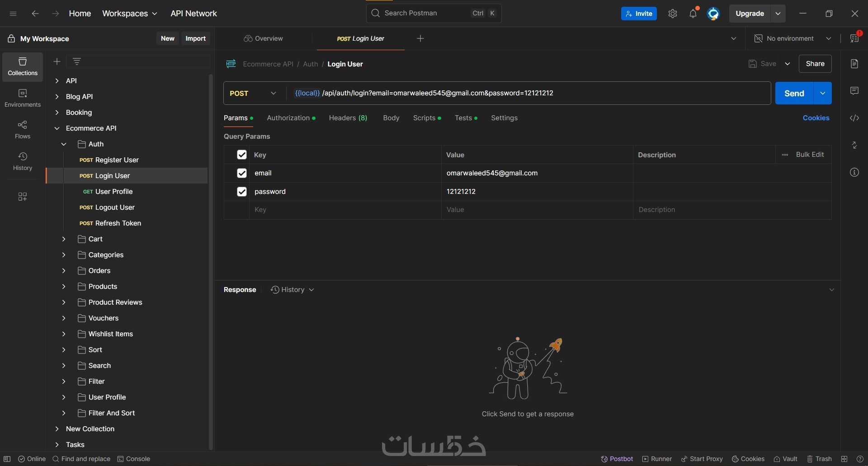The height and width of the screenshot is (466, 868).
Task: Toggle the sidebar from status bar
Action: click(x=7, y=459)
